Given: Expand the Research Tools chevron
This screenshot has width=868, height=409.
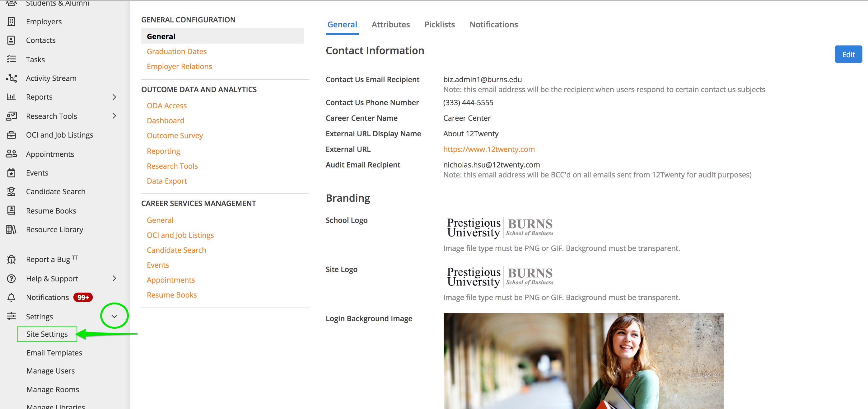Looking at the screenshot, I should [114, 116].
